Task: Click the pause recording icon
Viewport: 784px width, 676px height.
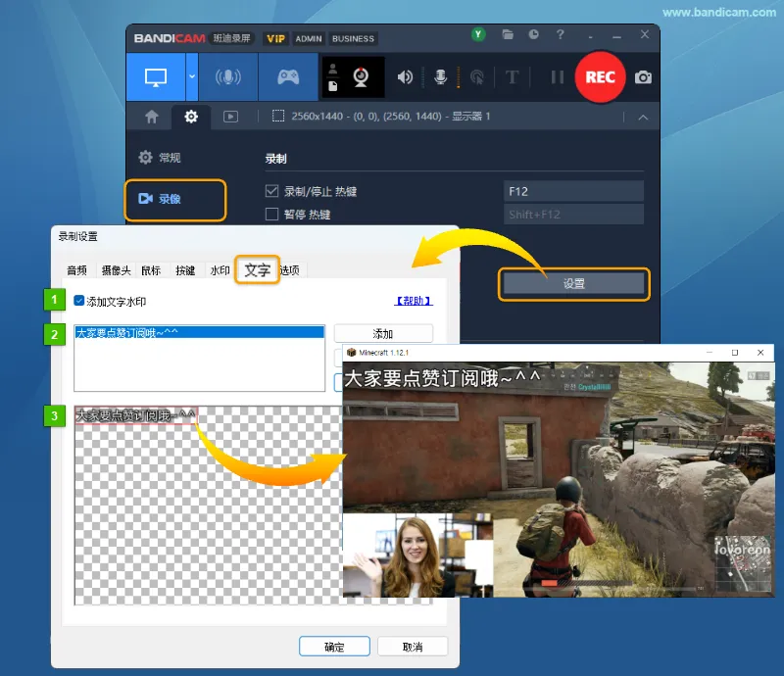Action: [x=557, y=77]
